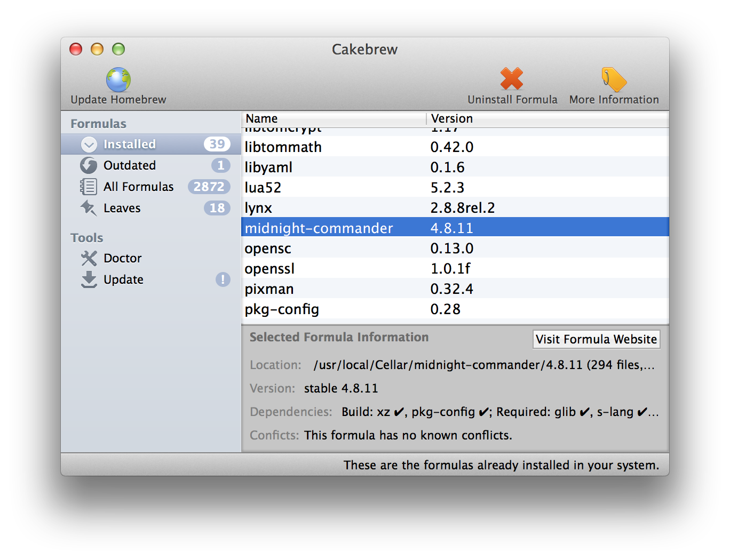Open the Update tool download icon
The height and width of the screenshot is (560, 730).
[x=89, y=279]
